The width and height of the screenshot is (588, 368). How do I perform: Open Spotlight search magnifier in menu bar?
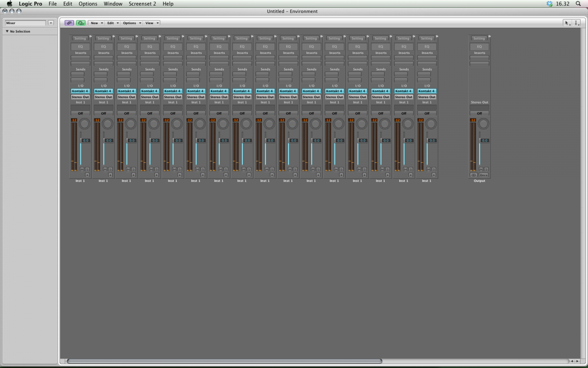pos(578,4)
